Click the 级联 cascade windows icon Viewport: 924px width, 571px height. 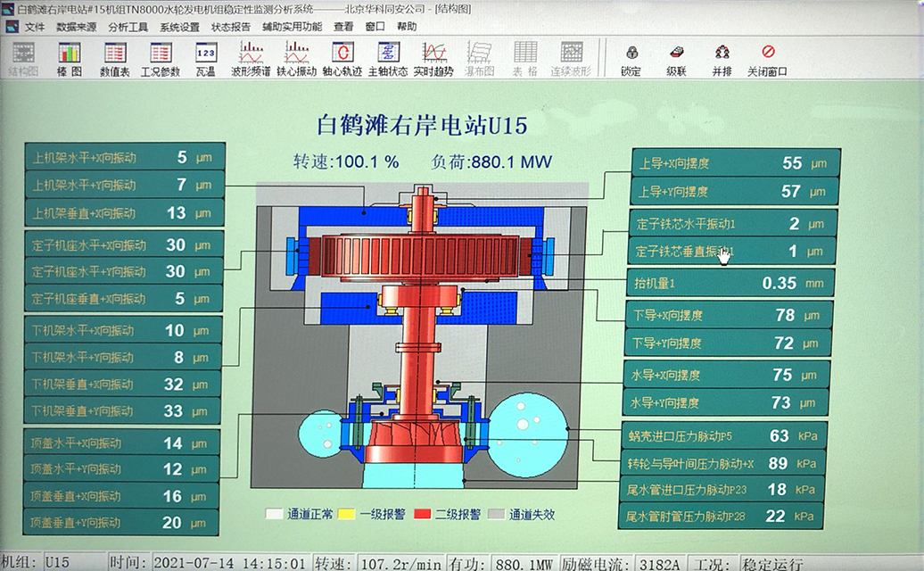676,59
